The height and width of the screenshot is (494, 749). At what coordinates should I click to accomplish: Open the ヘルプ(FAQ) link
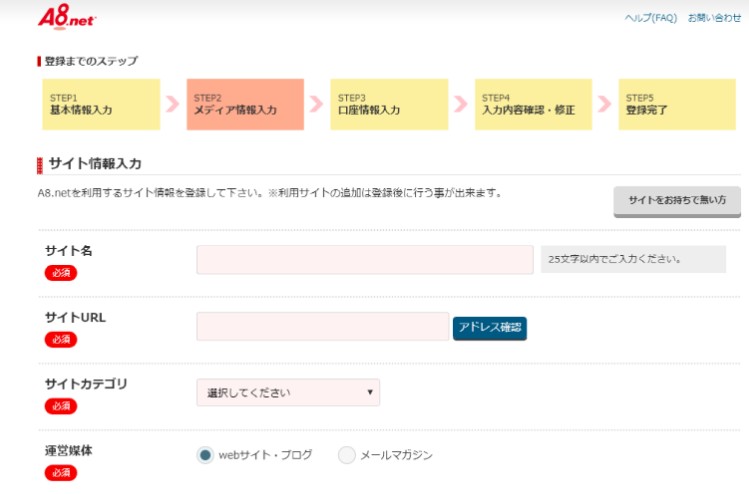pyautogui.click(x=651, y=18)
